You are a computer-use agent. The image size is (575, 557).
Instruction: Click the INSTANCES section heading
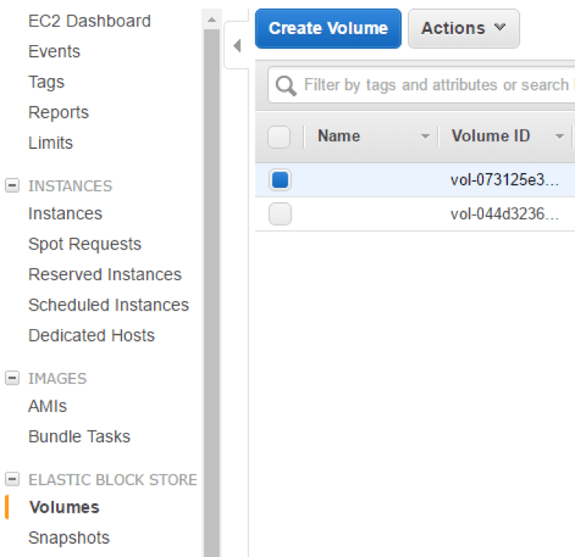coord(70,186)
